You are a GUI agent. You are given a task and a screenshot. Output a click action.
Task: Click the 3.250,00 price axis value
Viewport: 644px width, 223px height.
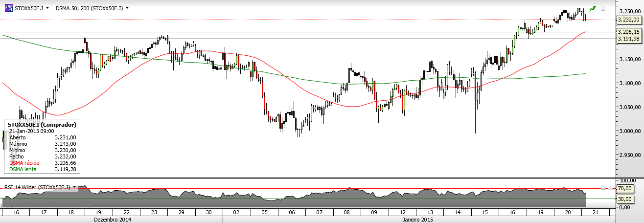[630, 11]
